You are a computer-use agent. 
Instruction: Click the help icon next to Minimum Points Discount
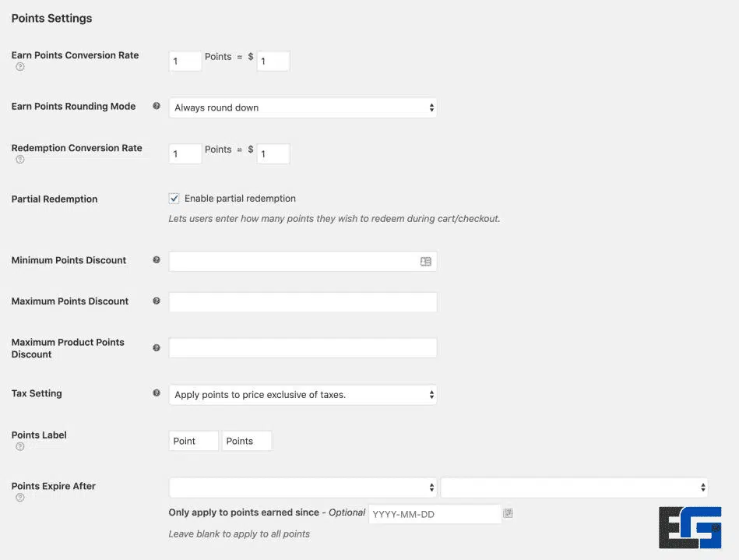(x=157, y=259)
